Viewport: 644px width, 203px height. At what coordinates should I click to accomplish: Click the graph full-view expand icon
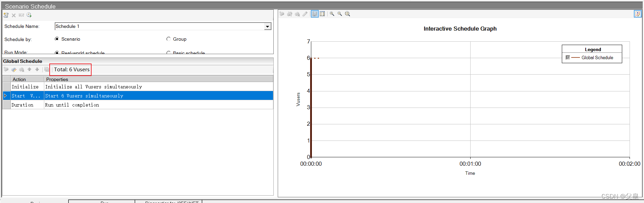322,14
